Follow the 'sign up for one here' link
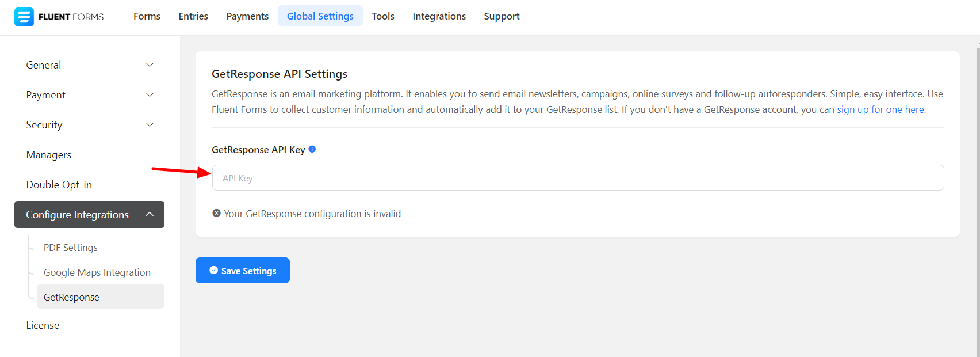 pyautogui.click(x=881, y=109)
